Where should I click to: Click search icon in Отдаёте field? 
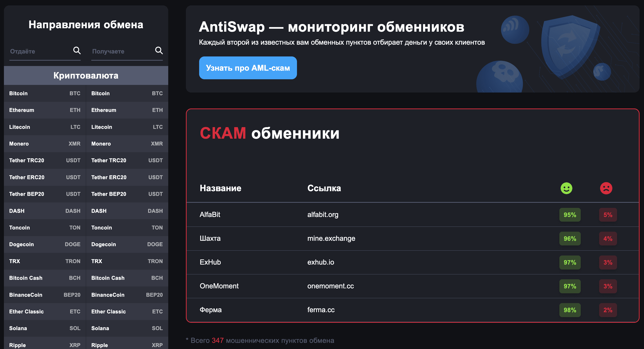coord(77,51)
